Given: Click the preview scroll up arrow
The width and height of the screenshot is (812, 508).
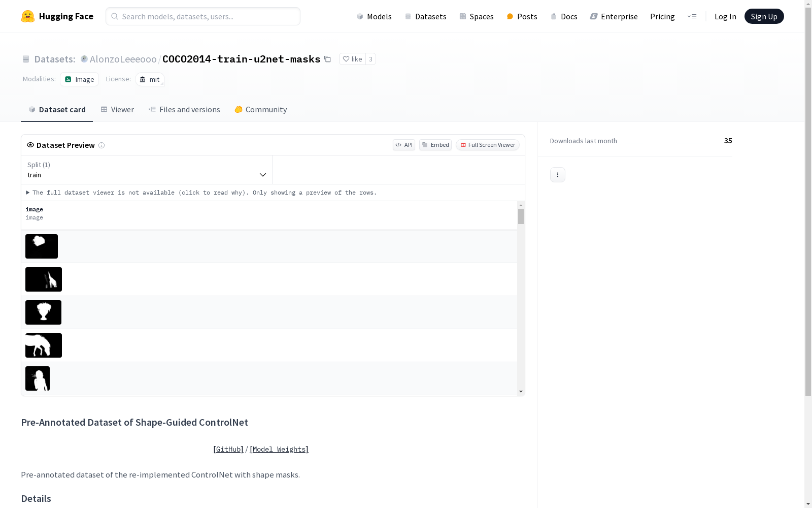Looking at the screenshot, I should coord(521,205).
